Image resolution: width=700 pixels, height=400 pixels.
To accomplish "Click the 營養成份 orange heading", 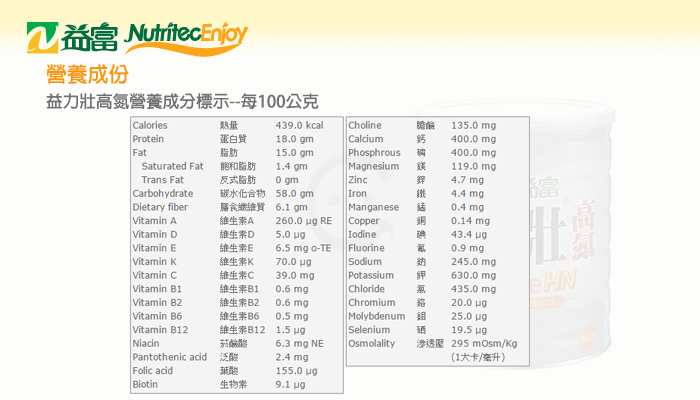I will point(87,74).
